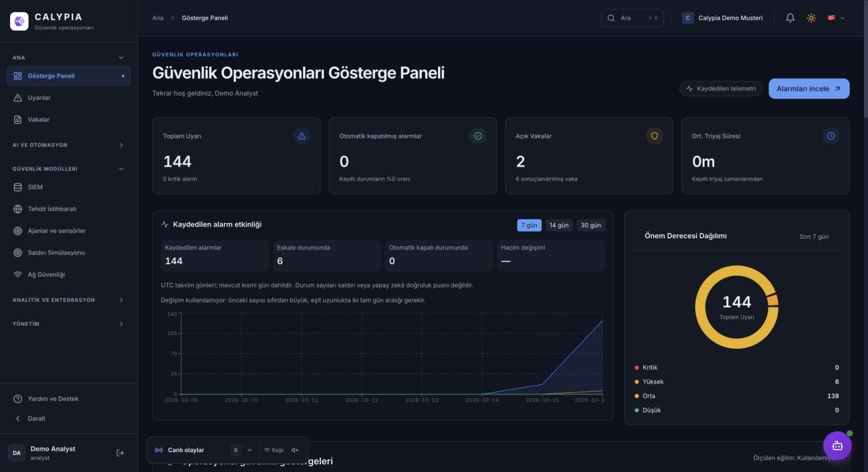Screen dimensions: 868x472
Task: Click the triage time clock icon
Action: pyautogui.click(x=831, y=136)
